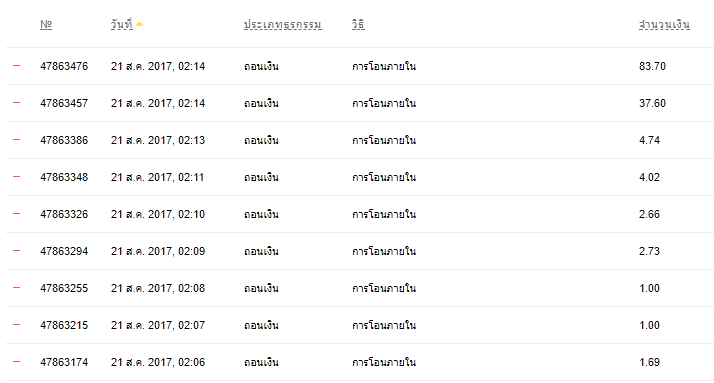Sort by ประเภทธุรกรรม column header
Viewport: 714px width, 383px height.
click(x=283, y=25)
